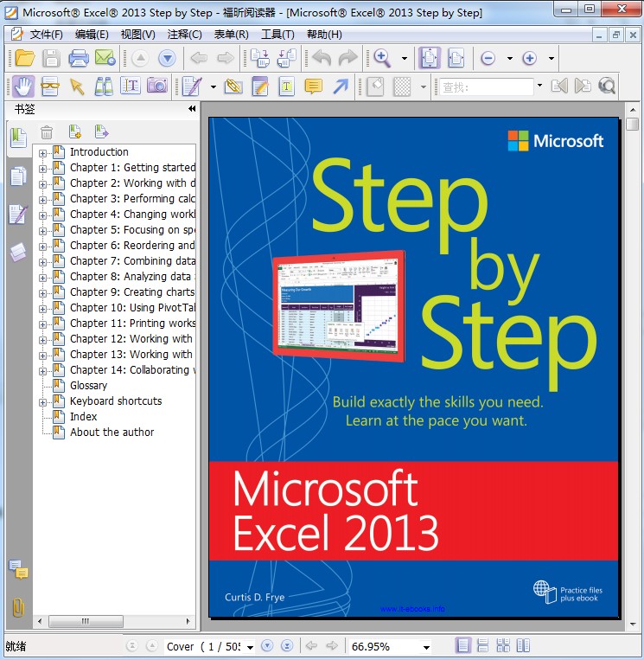The image size is (644, 660).
Task: Take a snapshot with camera icon
Action: coord(157,86)
